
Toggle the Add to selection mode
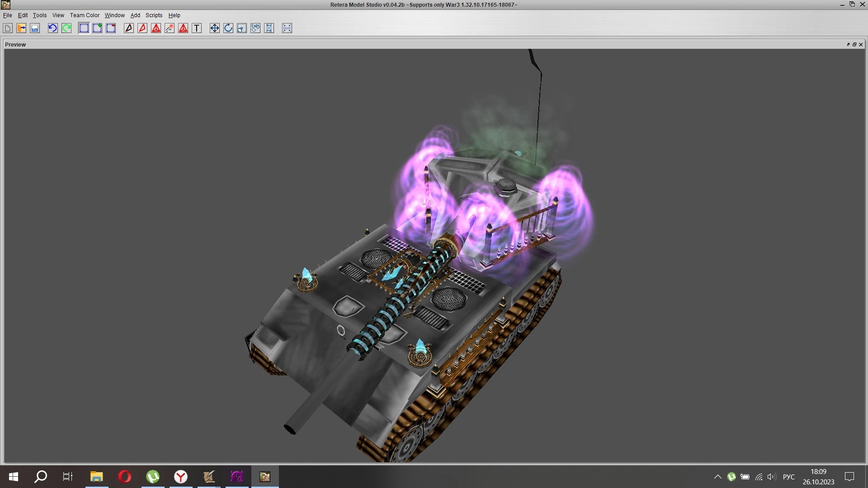click(x=97, y=28)
